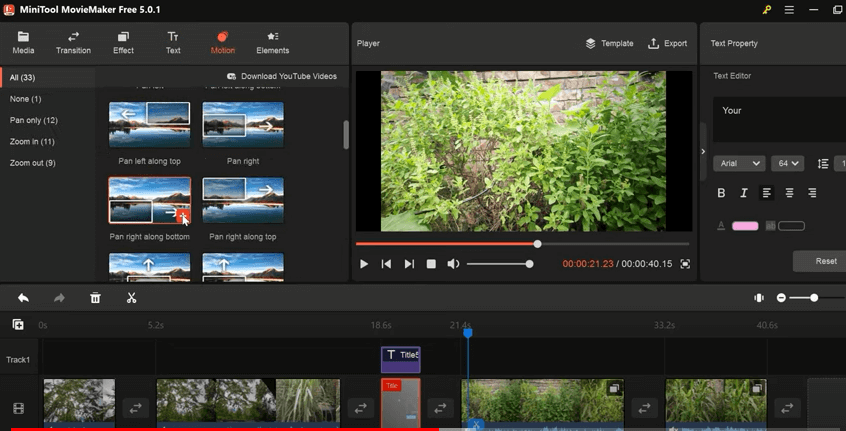Collapse the Text Property panel arrow

pos(703,152)
